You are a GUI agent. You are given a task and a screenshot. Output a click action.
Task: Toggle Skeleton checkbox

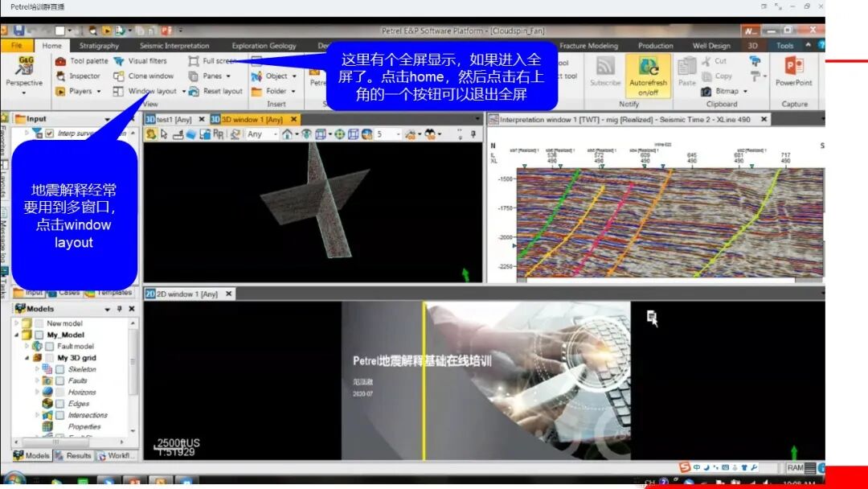click(x=60, y=369)
